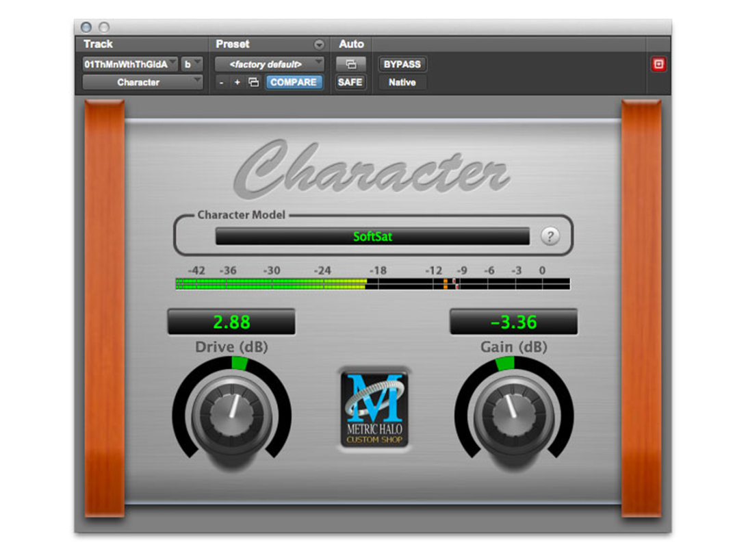Click the 0 meter scale label

[x=542, y=270]
